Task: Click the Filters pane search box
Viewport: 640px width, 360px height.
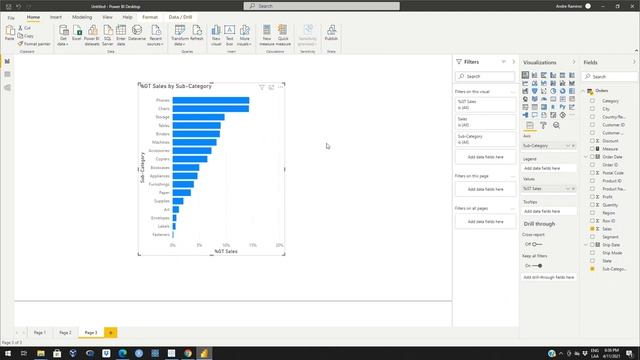Action: pos(485,76)
